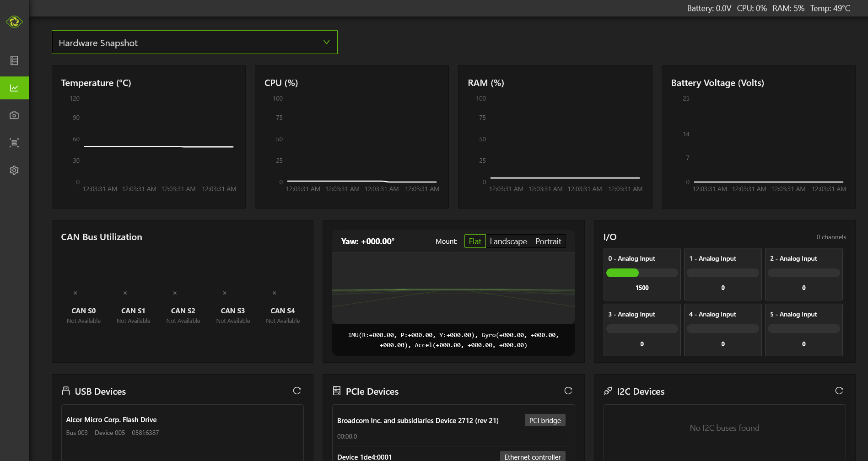Refresh the I2C Devices list

click(839, 391)
